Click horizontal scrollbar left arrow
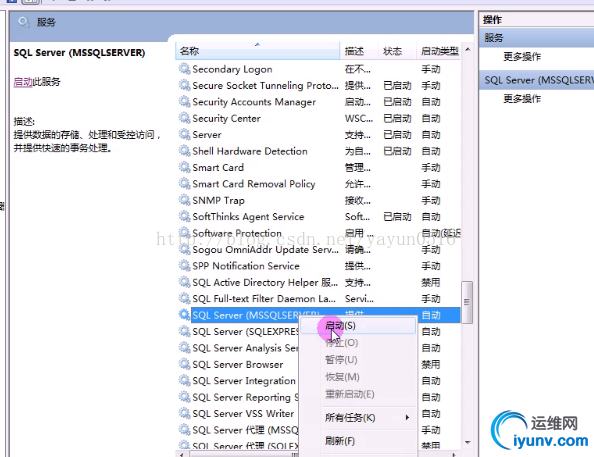The image size is (594, 457). [x=182, y=454]
